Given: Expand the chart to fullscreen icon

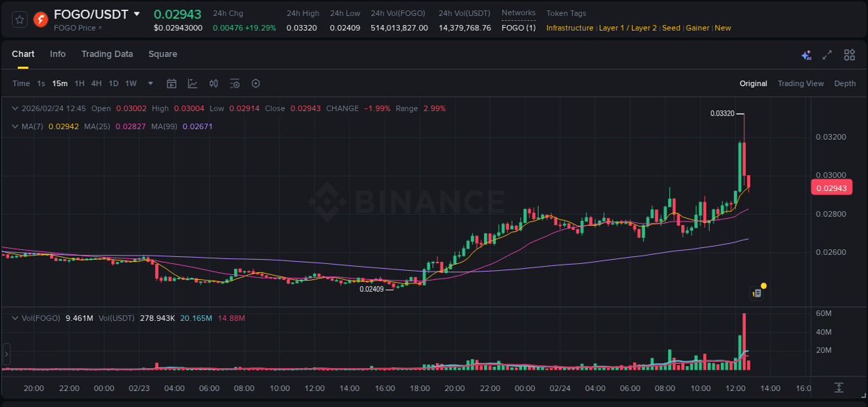Looking at the screenshot, I should click(x=827, y=54).
